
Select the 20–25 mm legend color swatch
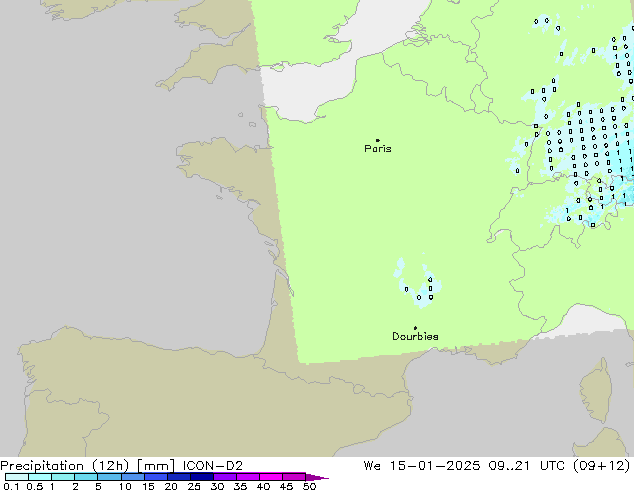tap(179, 477)
